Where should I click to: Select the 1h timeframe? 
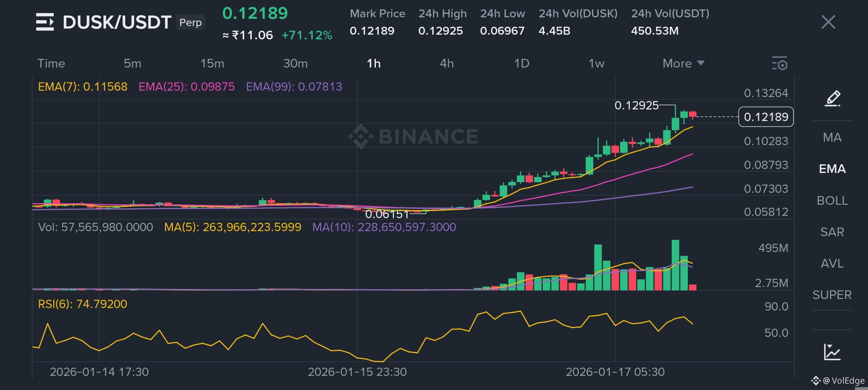[374, 64]
